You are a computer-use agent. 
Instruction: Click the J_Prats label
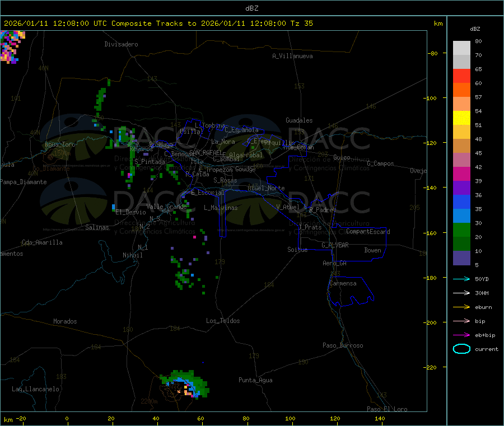(x=310, y=227)
